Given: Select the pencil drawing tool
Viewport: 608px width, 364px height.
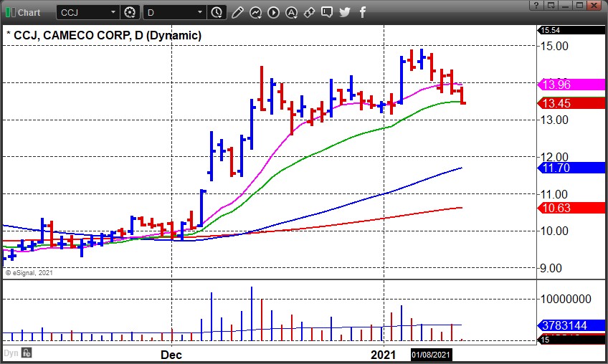Looking at the screenshot, I should coord(237,12).
